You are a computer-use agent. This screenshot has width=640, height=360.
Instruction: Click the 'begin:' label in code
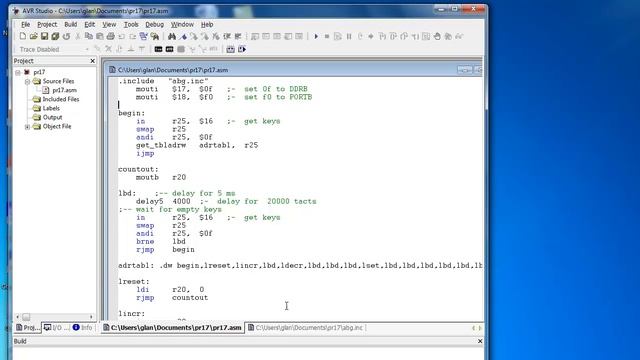(131, 113)
